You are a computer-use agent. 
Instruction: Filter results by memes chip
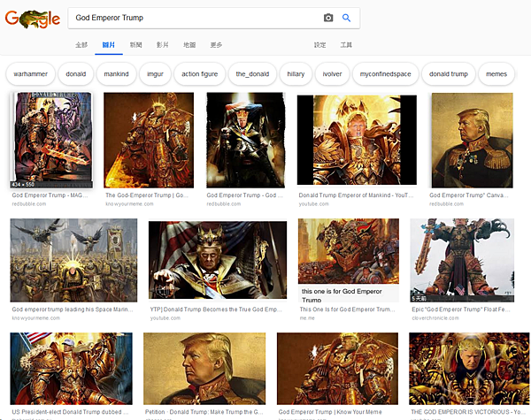pos(496,73)
